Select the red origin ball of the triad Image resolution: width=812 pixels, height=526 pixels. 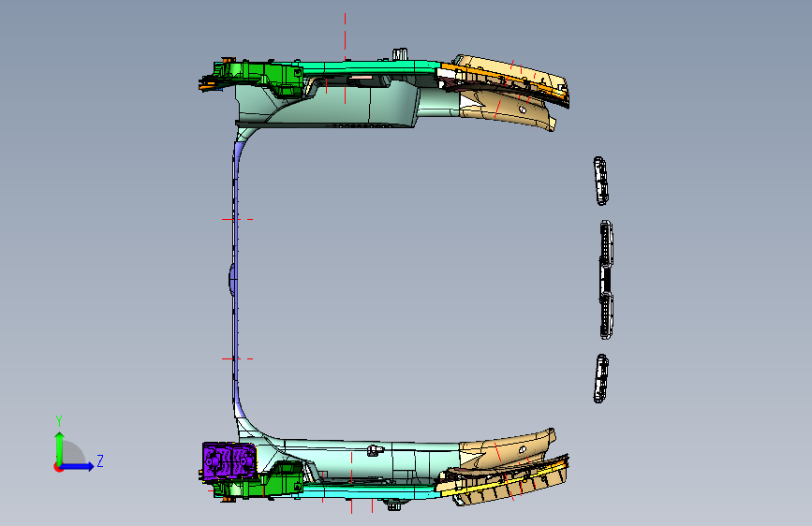(x=57, y=467)
